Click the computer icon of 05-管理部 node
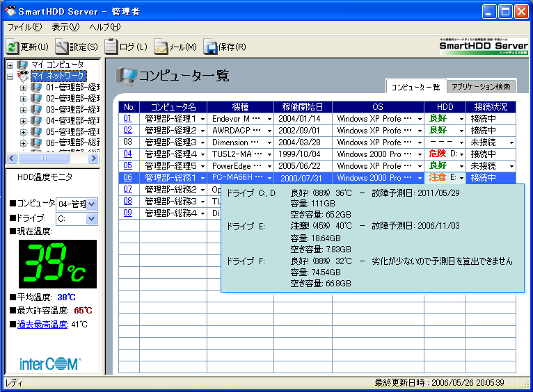The width and height of the screenshot is (533, 392). click(x=35, y=132)
